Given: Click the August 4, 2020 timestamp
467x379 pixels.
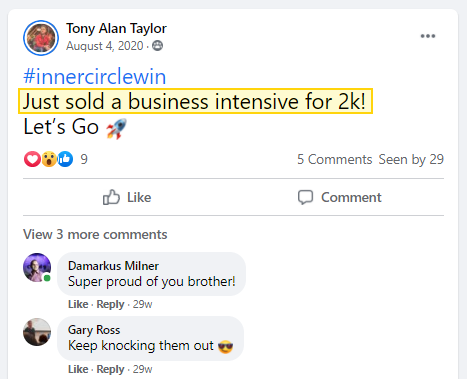Looking at the screenshot, I should 105,46.
